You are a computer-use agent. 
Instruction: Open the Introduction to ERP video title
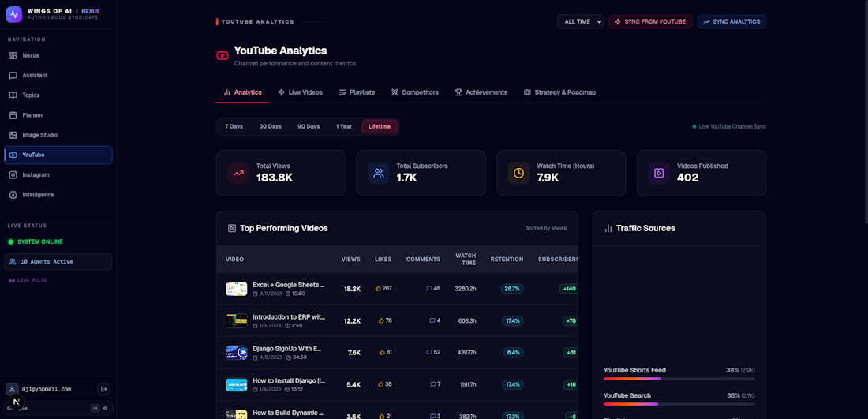pyautogui.click(x=288, y=317)
